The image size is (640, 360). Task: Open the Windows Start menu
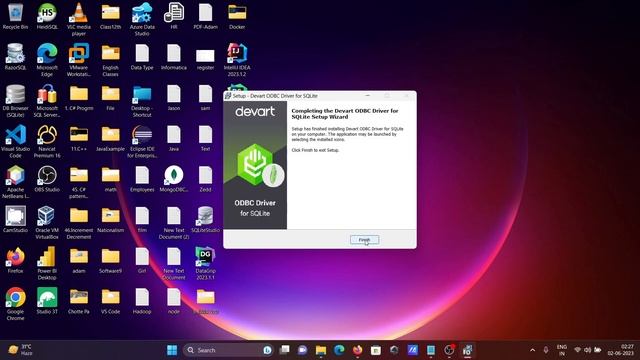click(x=172, y=350)
